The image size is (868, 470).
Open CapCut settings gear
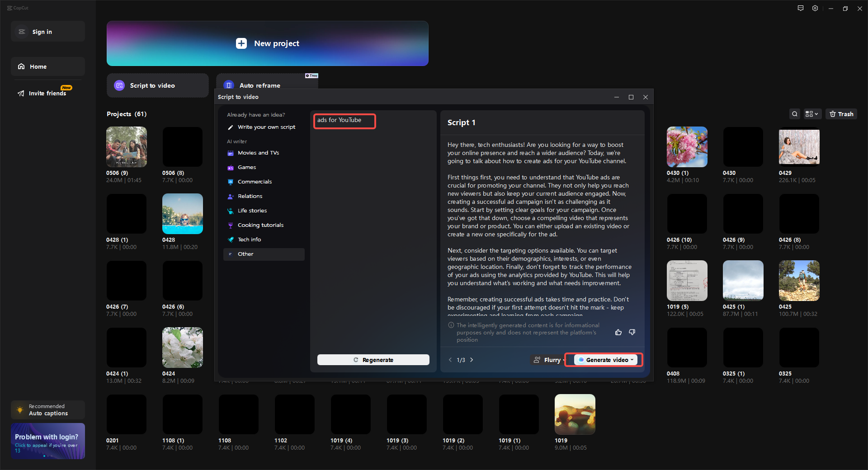point(815,8)
